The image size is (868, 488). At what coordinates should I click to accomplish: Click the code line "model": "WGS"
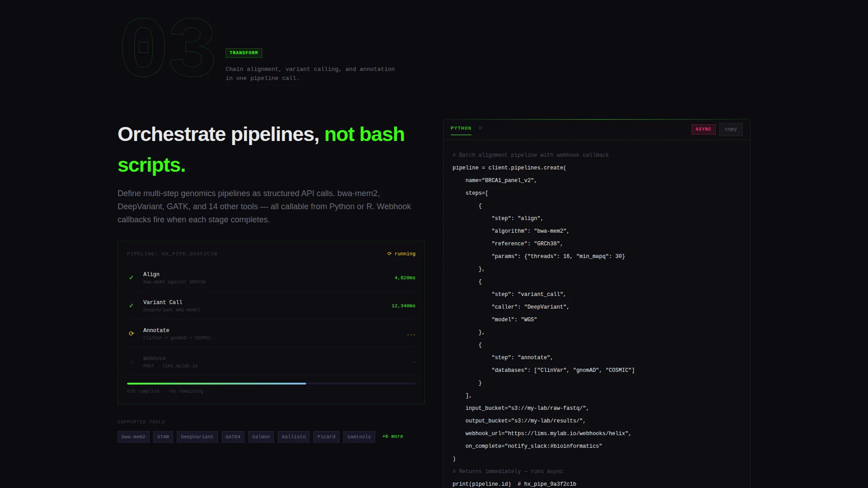click(x=514, y=319)
